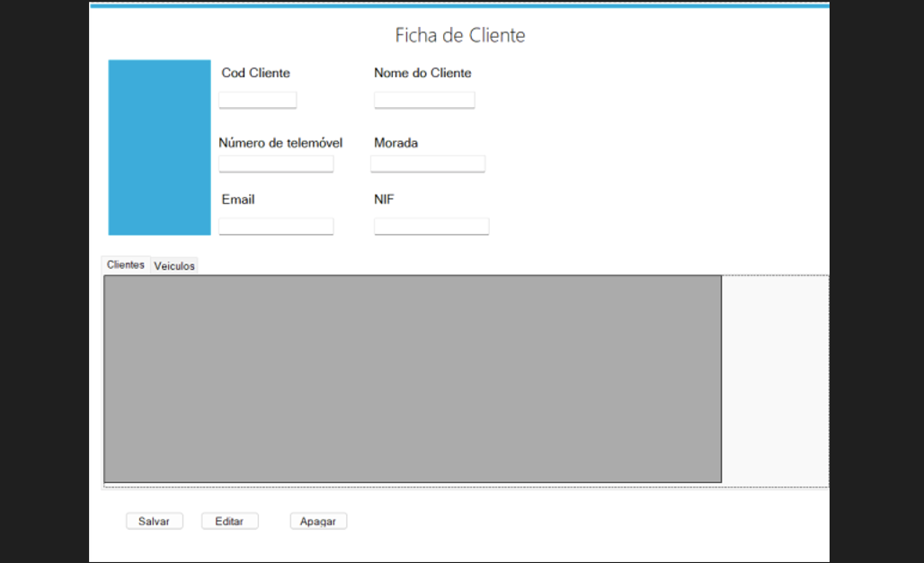Click the NIF text box
Screen dimensions: 924x563
[431, 227]
